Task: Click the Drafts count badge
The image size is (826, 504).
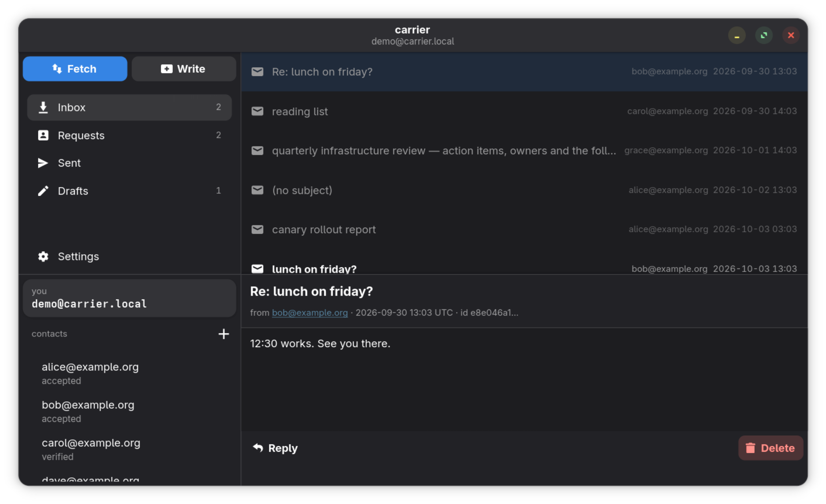Action: (x=218, y=190)
